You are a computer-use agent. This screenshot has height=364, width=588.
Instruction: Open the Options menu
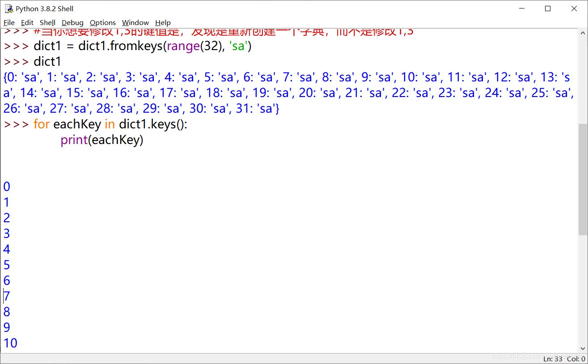102,22
